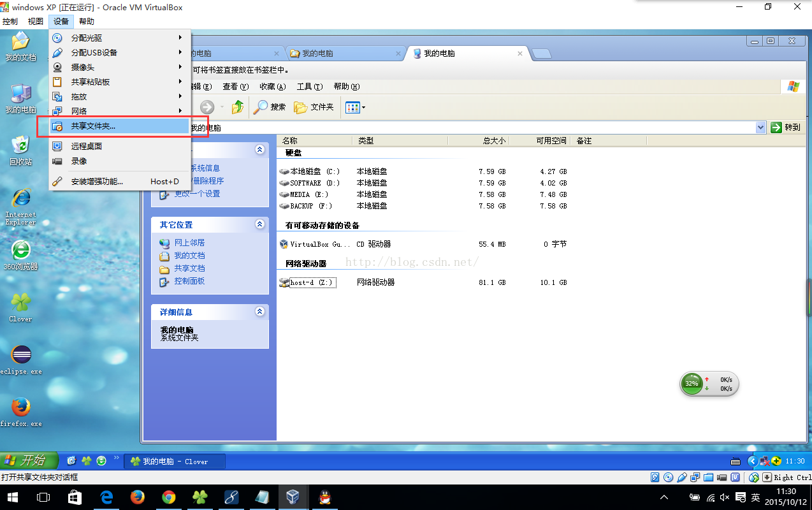Viewport: 812px width, 510px height.
Task: Click the 转到 go button
Action: (786, 127)
